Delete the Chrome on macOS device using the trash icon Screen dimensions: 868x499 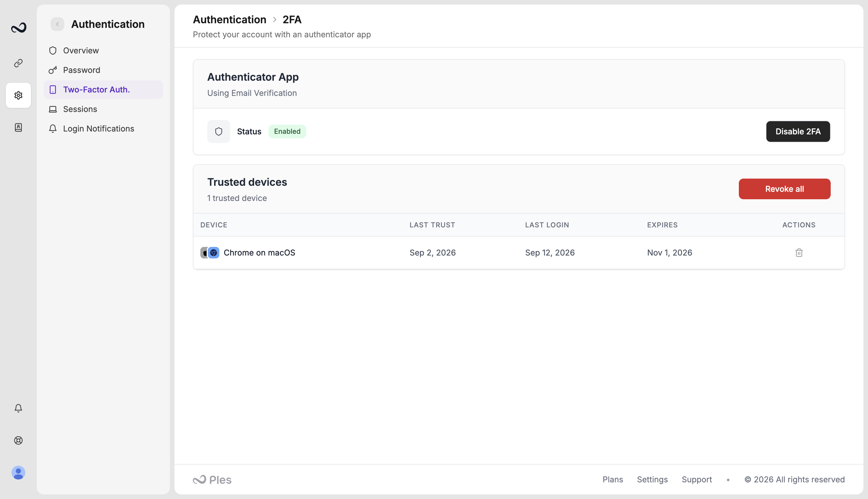tap(799, 253)
